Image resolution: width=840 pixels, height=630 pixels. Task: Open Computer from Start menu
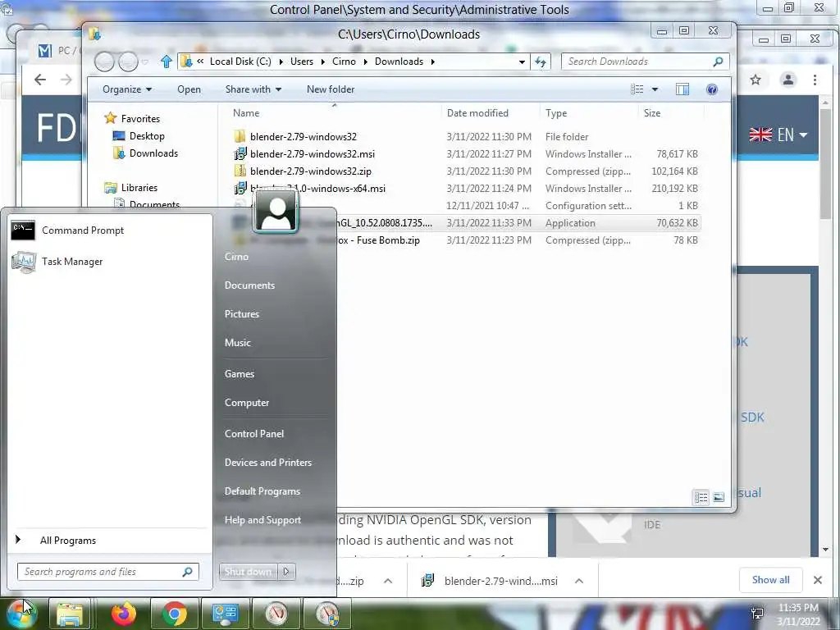pyautogui.click(x=247, y=402)
